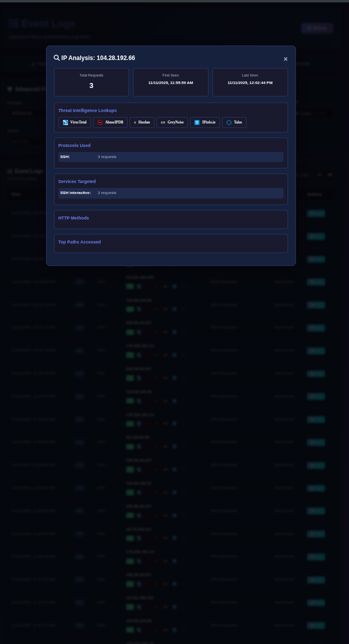Click the Threat Intelligence Lookups heading
The height and width of the screenshot is (644, 349).
(x=87, y=110)
